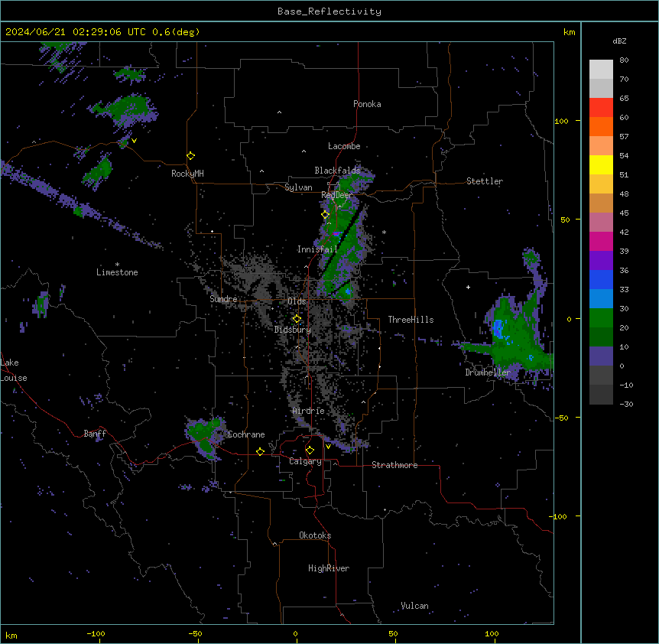Select the Ponoka city label
Image resolution: width=659 pixels, height=644 pixels.
tap(367, 104)
